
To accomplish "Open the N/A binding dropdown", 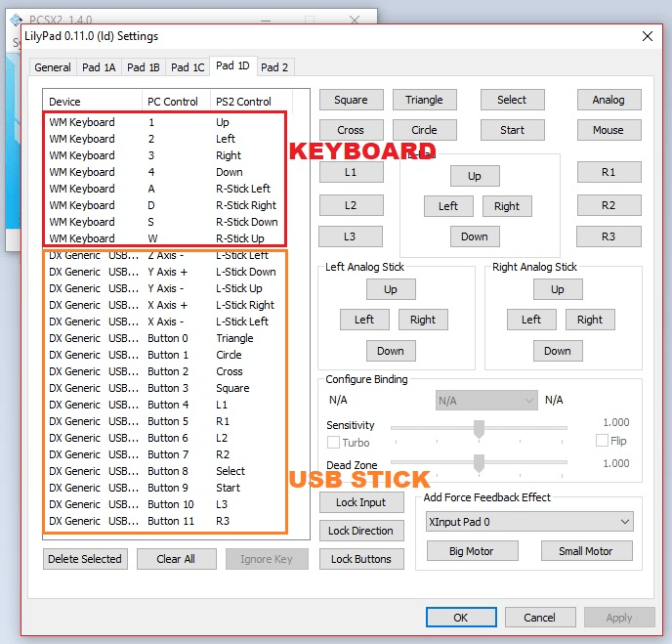I will click(x=486, y=401).
